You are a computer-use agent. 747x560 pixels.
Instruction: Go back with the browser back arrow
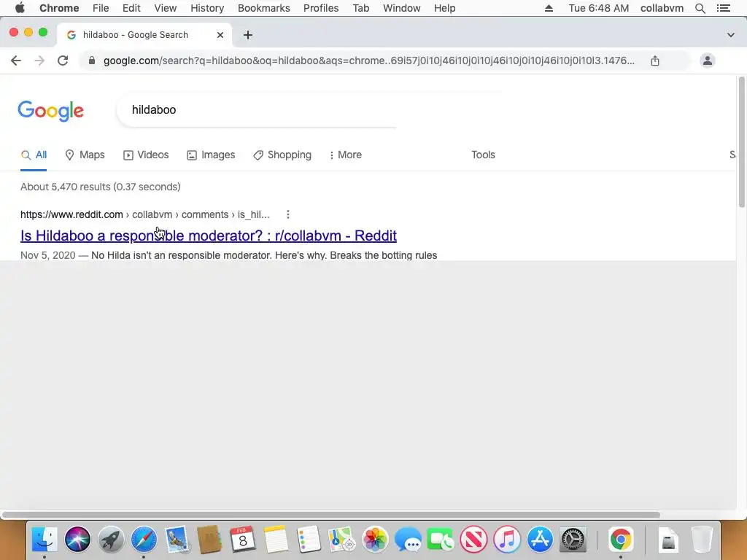(16, 61)
